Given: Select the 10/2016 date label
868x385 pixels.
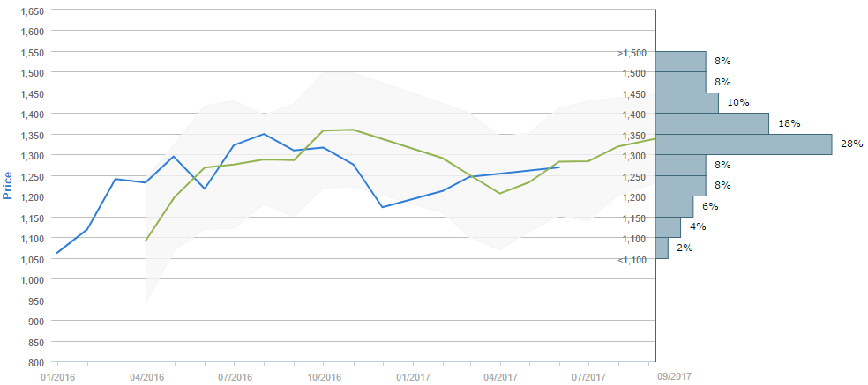Looking at the screenshot, I should pyautogui.click(x=323, y=376).
